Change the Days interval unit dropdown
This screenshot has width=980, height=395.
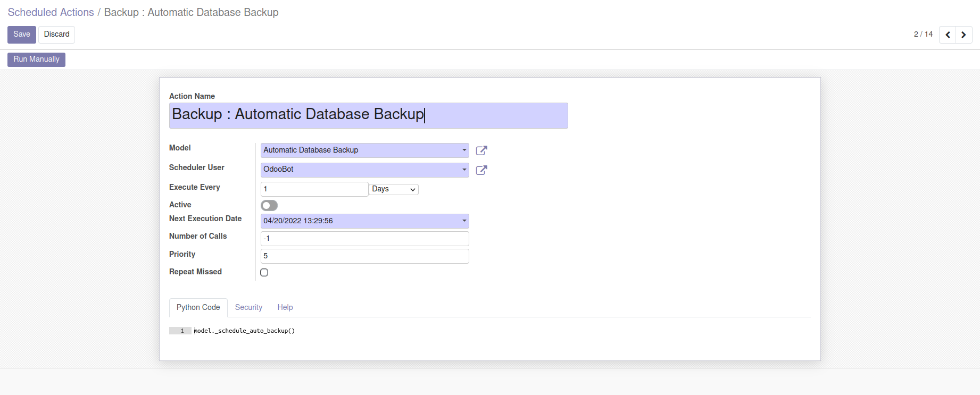(394, 189)
